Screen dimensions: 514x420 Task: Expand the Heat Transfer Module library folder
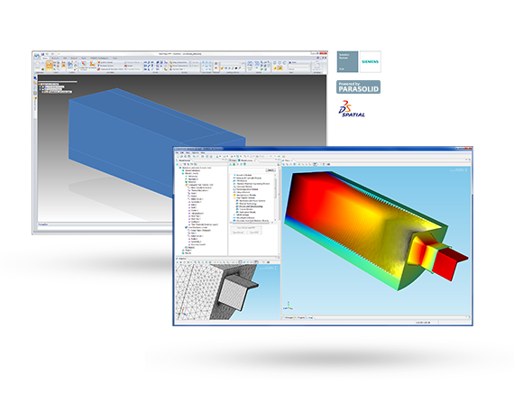point(234,198)
